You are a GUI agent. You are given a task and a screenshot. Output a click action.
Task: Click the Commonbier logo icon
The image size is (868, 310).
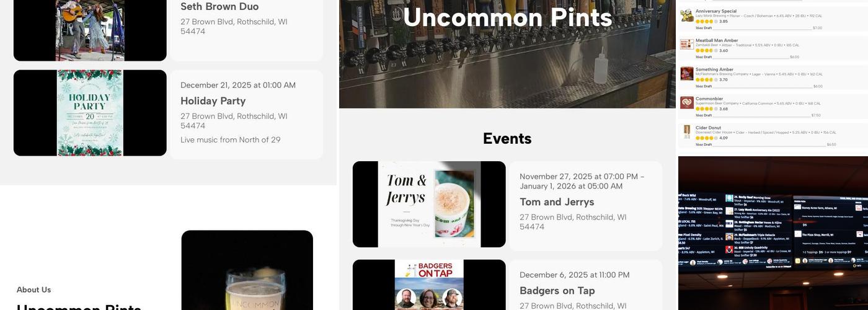click(686, 103)
